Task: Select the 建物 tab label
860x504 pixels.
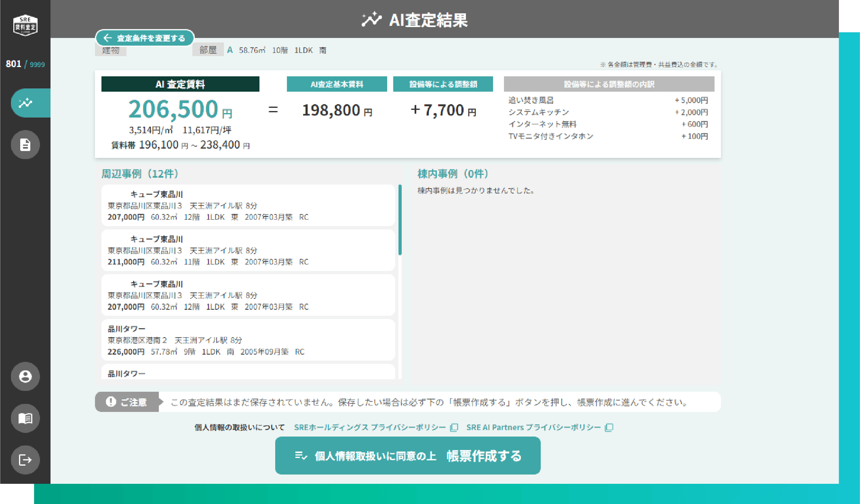Action: coord(111,50)
